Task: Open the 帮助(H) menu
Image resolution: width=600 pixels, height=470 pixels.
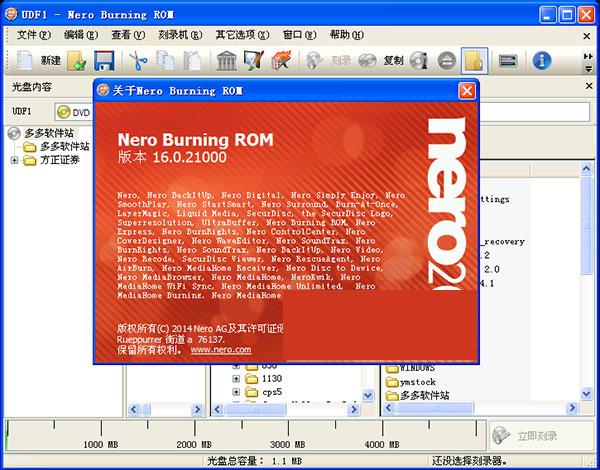Action: coord(347,35)
